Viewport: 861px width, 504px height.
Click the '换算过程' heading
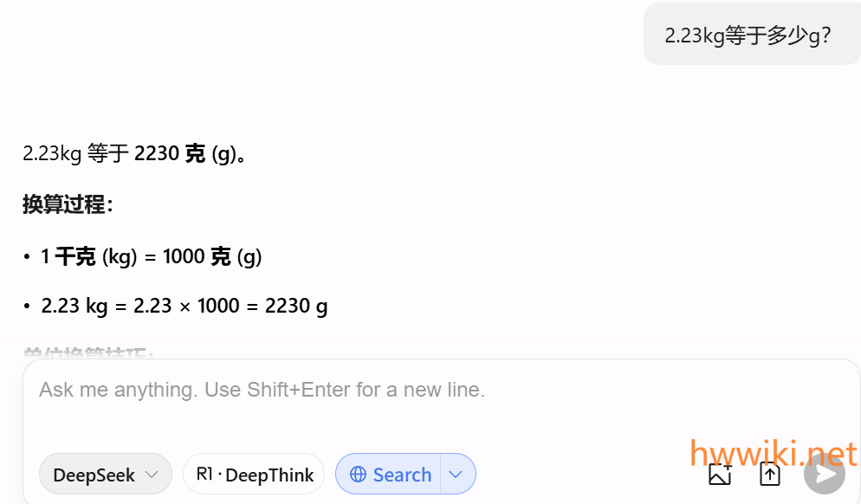click(68, 205)
